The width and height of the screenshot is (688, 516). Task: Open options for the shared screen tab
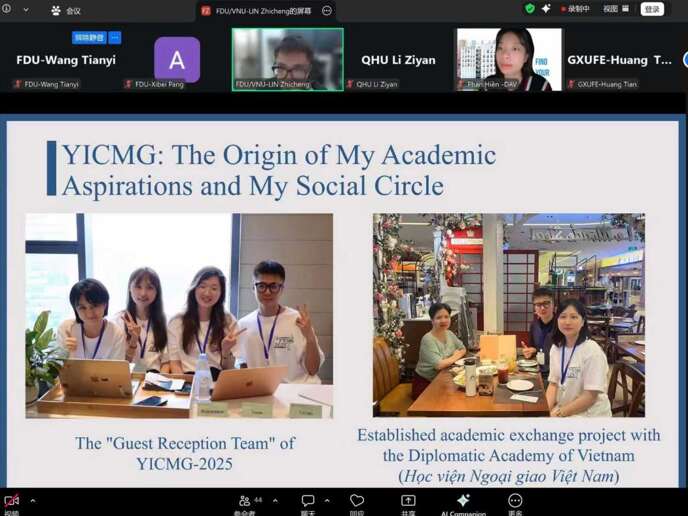click(326, 10)
